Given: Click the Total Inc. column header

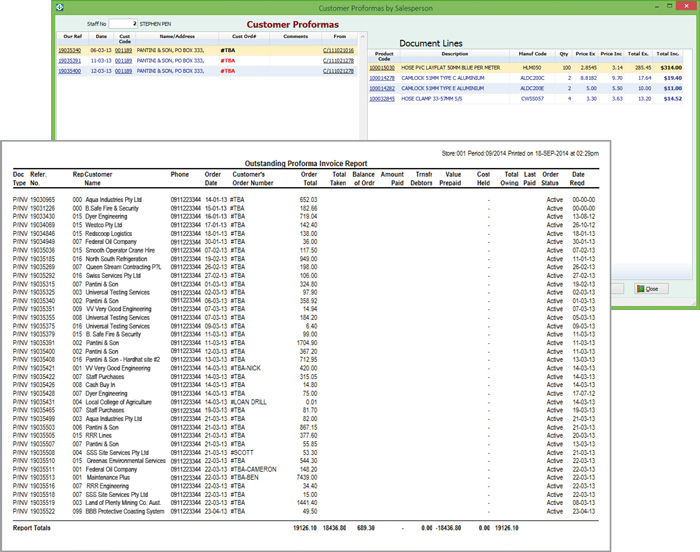Looking at the screenshot, I should [x=667, y=54].
